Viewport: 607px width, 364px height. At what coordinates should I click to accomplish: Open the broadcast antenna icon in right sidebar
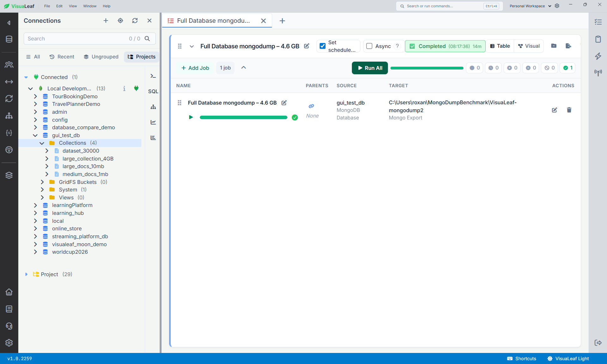(x=598, y=73)
